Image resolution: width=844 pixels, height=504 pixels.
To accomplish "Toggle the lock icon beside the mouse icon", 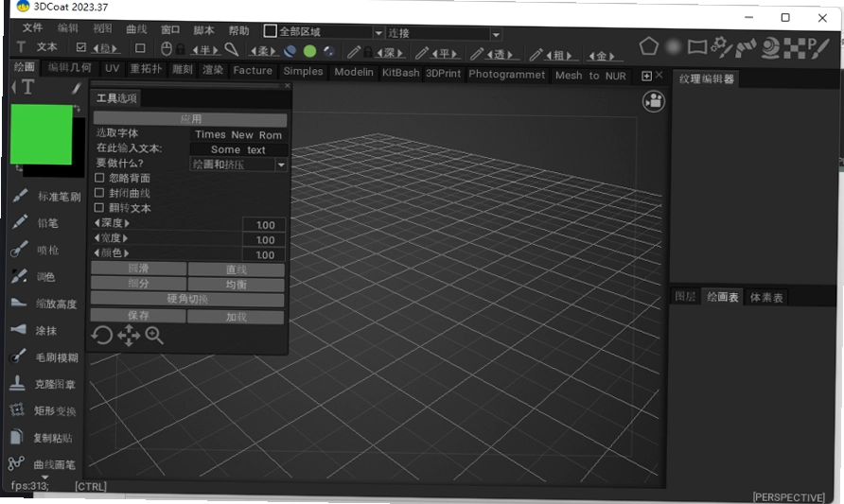I will (181, 49).
